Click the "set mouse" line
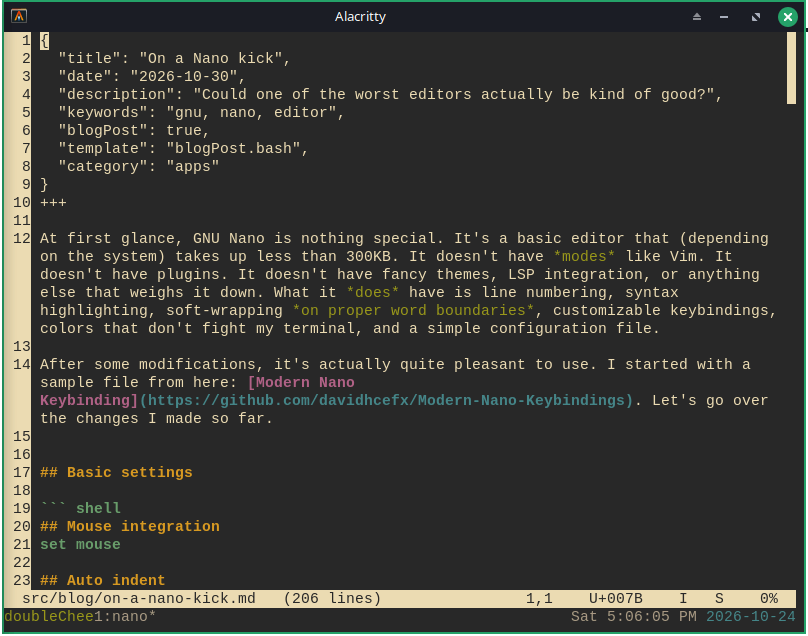This screenshot has height=636, width=808. click(x=80, y=545)
